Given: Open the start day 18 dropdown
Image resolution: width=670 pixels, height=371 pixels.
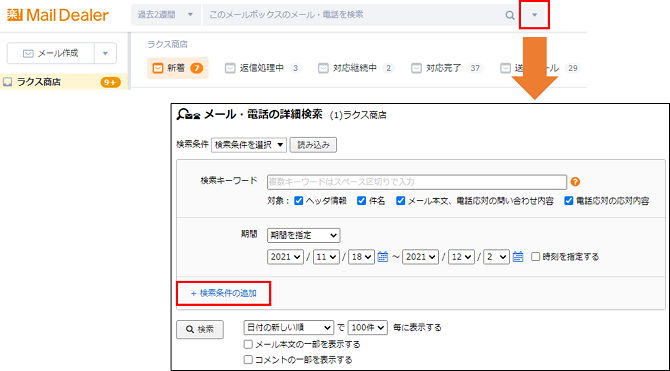Looking at the screenshot, I should 361,257.
